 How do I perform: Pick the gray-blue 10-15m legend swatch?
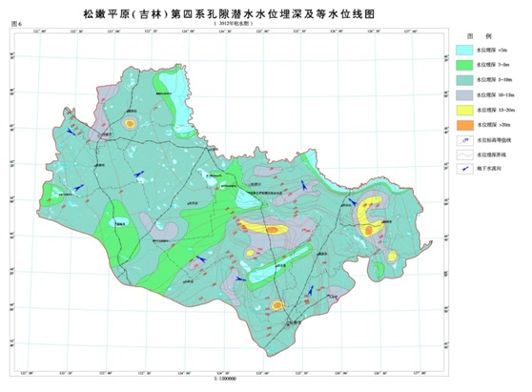[x=464, y=94]
